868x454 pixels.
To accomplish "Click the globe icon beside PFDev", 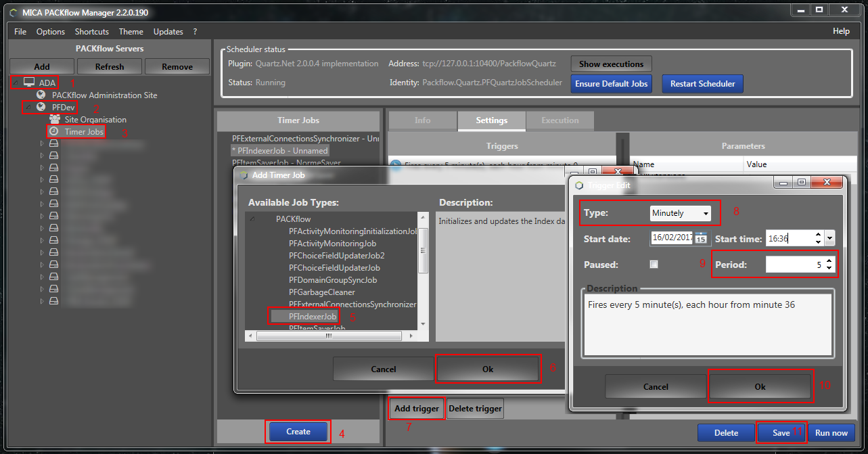I will coord(41,107).
